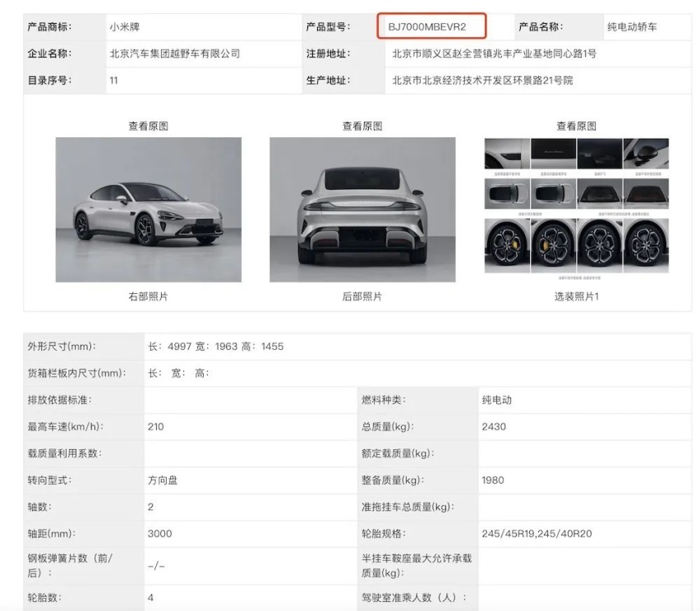This screenshot has width=700, height=611.
Task: Click label '注册地址:'
Action: [328, 53]
